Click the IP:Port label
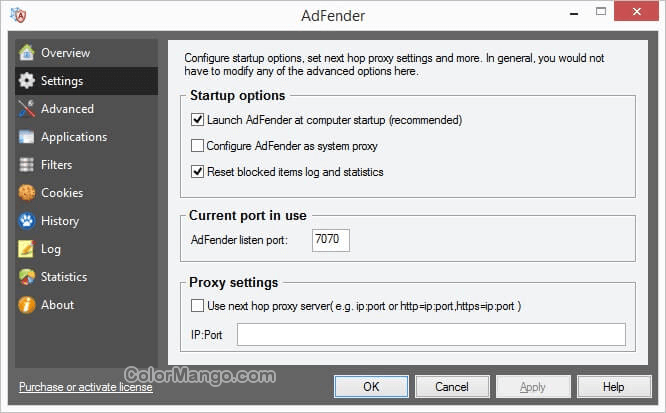666x413 pixels. tap(206, 335)
